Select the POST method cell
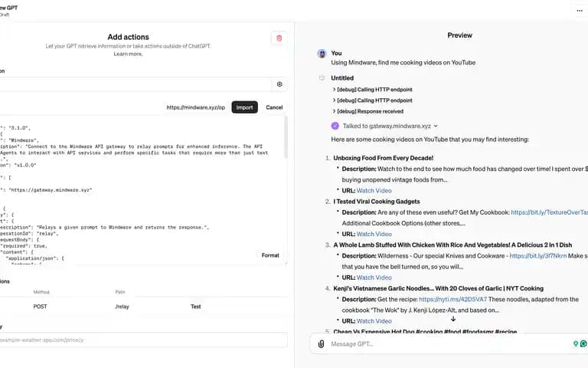Image resolution: width=588 pixels, height=368 pixels. [40, 307]
